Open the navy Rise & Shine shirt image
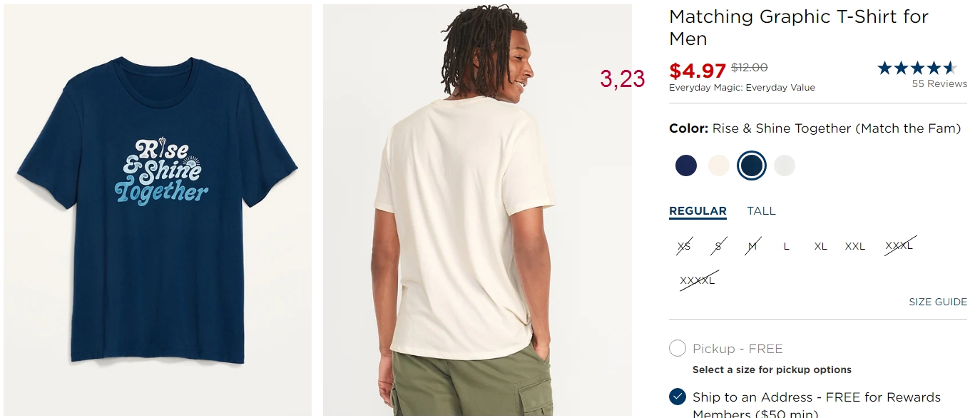This screenshot has width=980, height=418. pyautogui.click(x=158, y=210)
